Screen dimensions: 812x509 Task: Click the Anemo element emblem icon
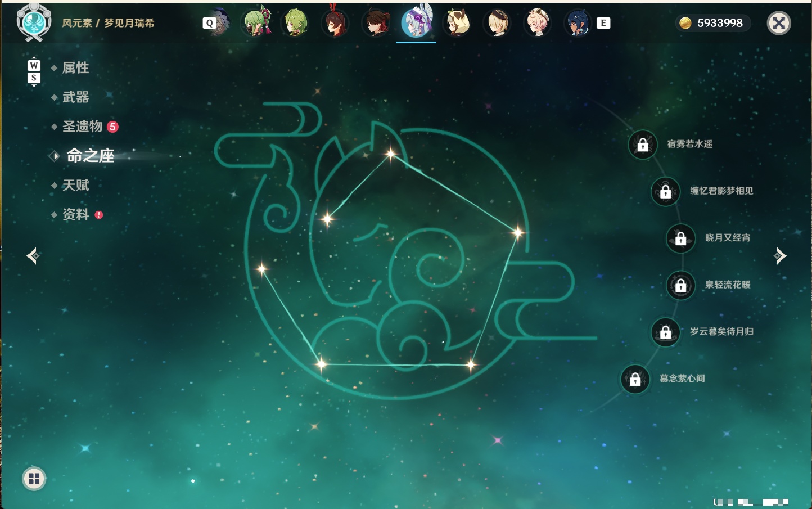pos(34,22)
